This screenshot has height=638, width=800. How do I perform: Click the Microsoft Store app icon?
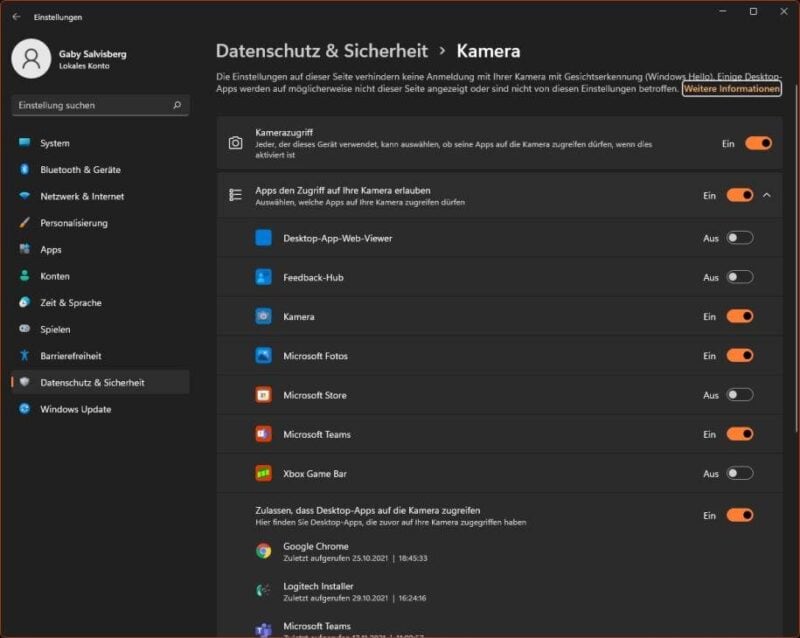(x=263, y=395)
